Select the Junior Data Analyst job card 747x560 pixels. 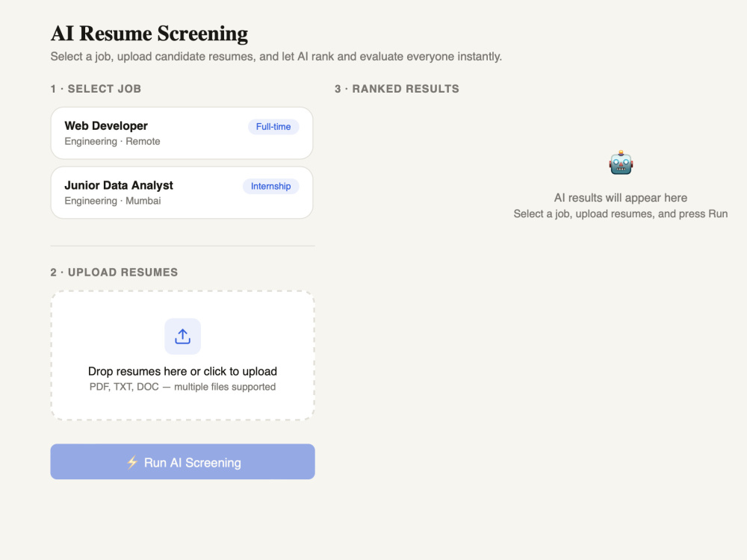pyautogui.click(x=182, y=193)
